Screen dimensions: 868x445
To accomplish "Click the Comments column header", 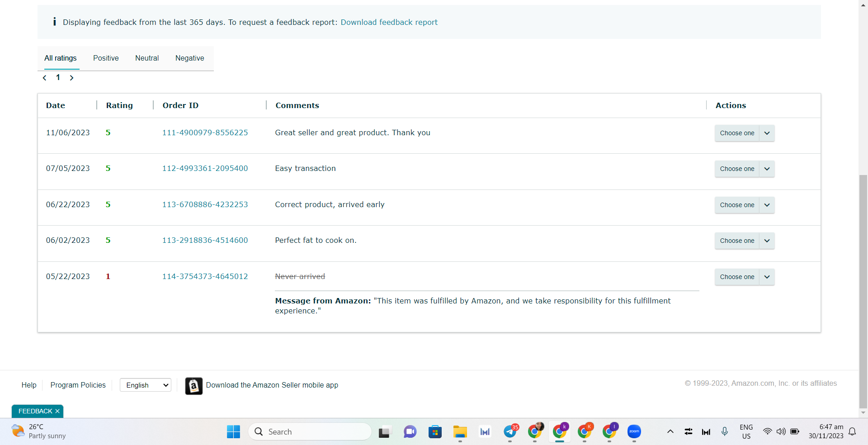I will pyautogui.click(x=297, y=105).
